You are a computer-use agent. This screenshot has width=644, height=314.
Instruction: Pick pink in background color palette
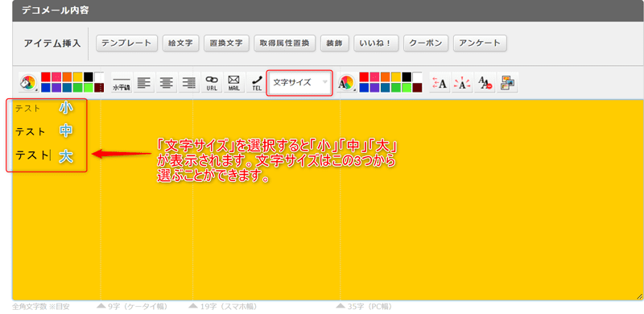tap(56, 76)
